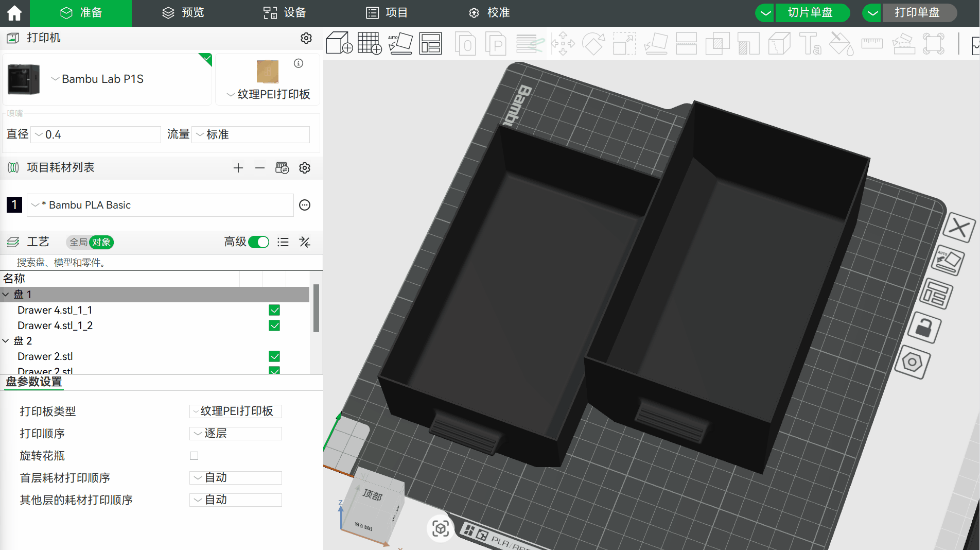This screenshot has width=980, height=550.
Task: Remove a filament with minus icon
Action: click(260, 168)
